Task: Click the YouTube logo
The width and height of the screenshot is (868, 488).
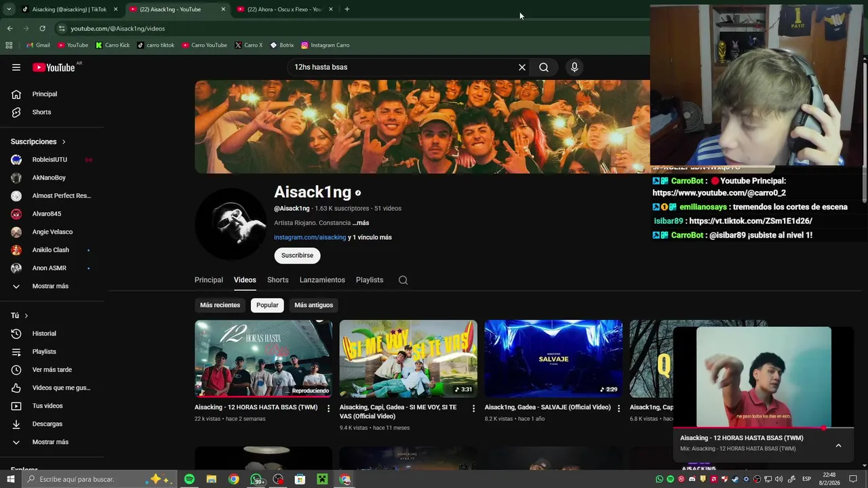Action: point(54,67)
